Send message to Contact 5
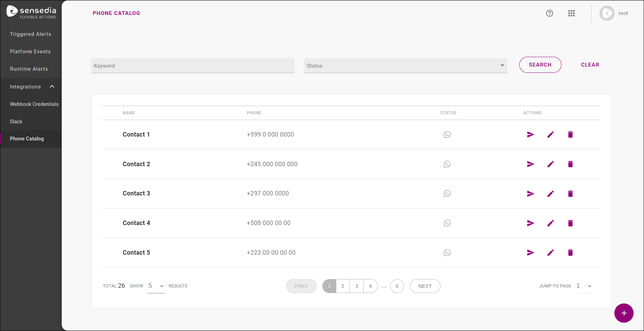This screenshot has width=644, height=331. pyautogui.click(x=530, y=253)
